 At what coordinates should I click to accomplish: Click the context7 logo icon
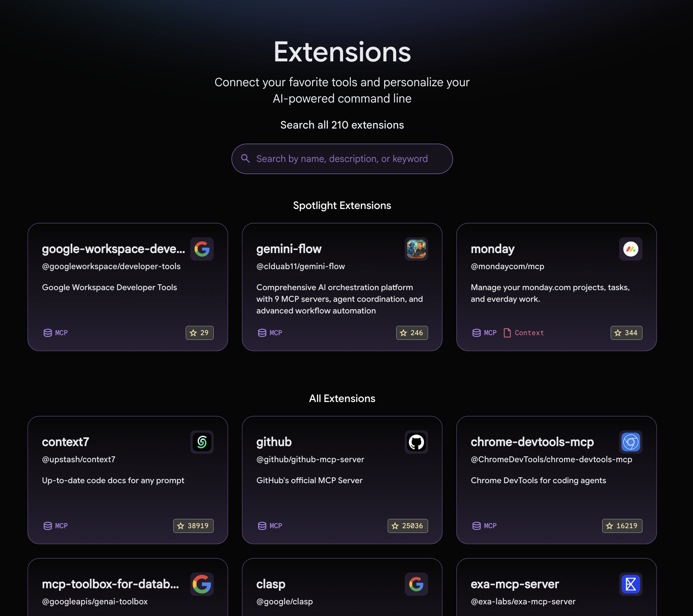coord(202,442)
